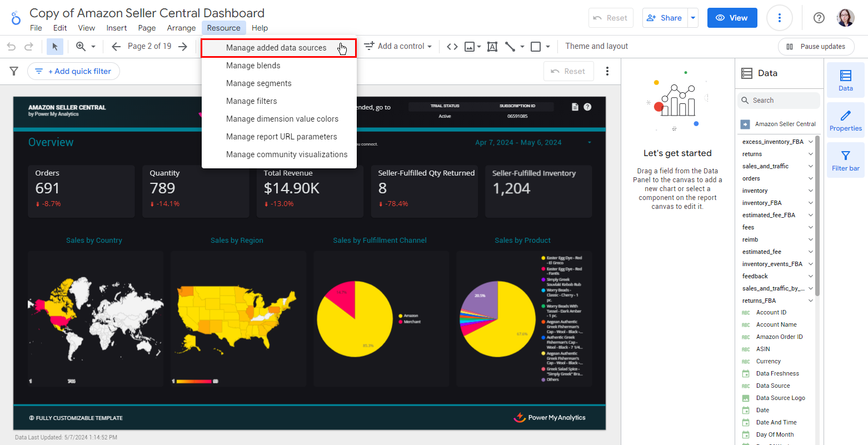Go to next page arrow
Screen dimensions: 868x445
183,47
